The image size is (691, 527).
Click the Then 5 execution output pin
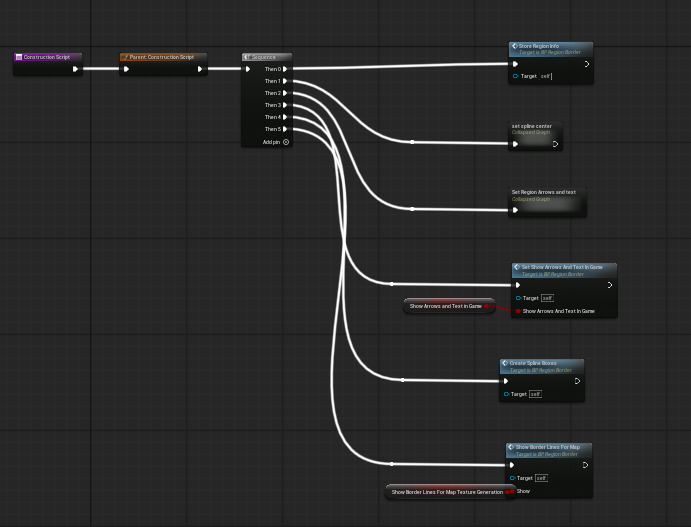click(286, 129)
